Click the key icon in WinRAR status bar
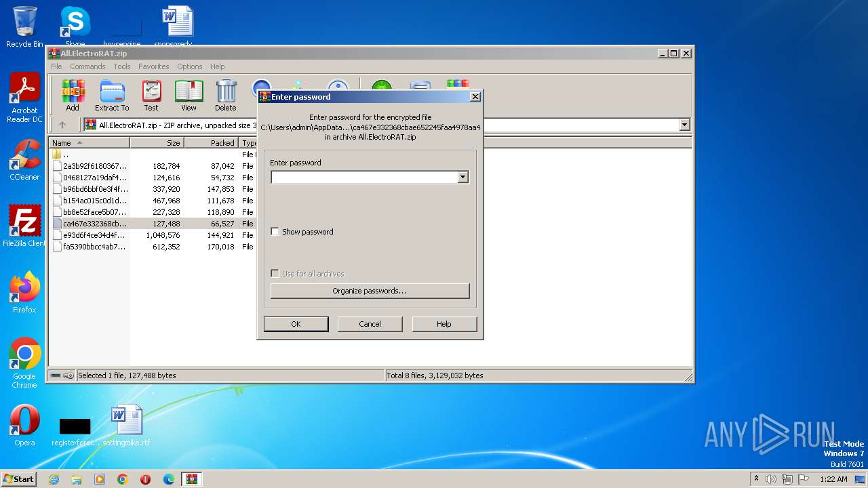Image resolution: width=868 pixels, height=488 pixels. tap(68, 375)
